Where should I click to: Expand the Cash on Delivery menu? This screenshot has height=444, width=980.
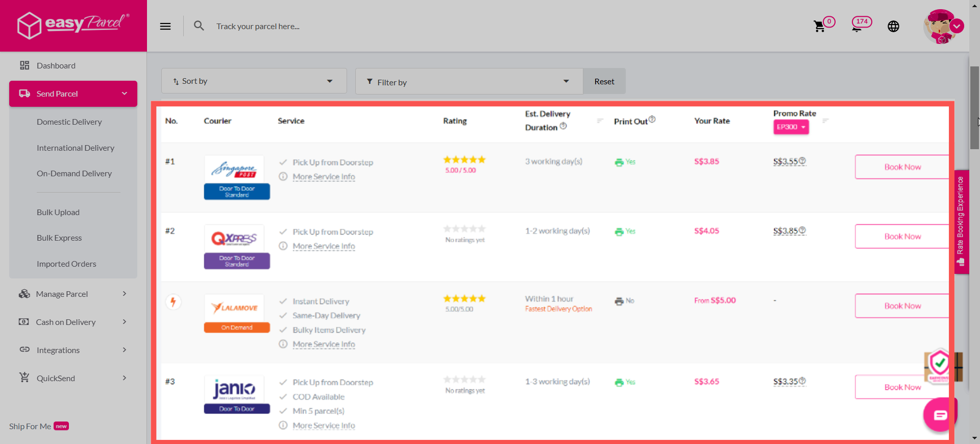tap(73, 322)
